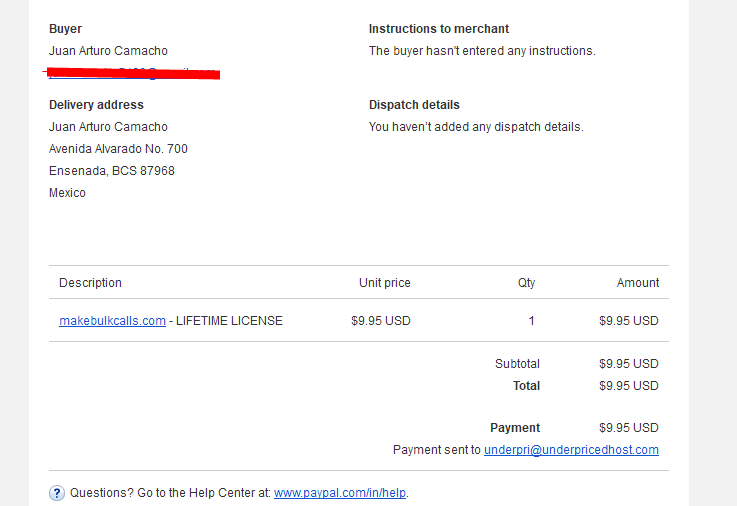Click the Ensenada, BCS 87968 line

(112, 171)
